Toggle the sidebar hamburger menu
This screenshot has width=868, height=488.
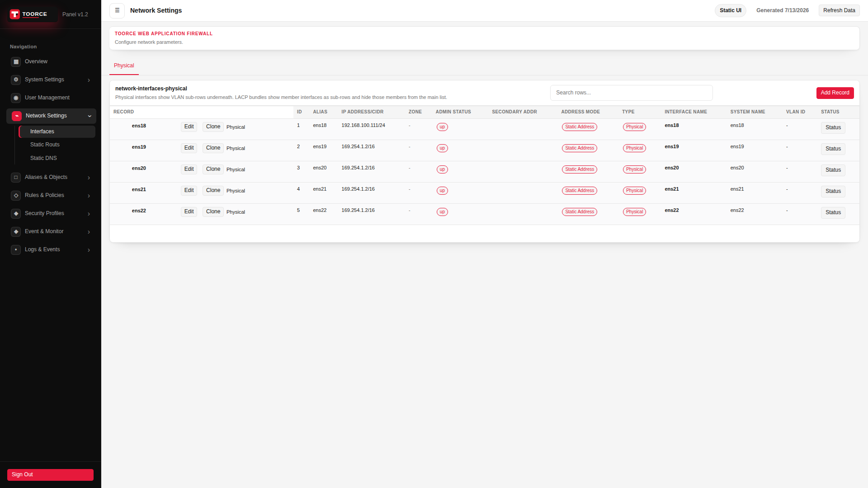117,10
